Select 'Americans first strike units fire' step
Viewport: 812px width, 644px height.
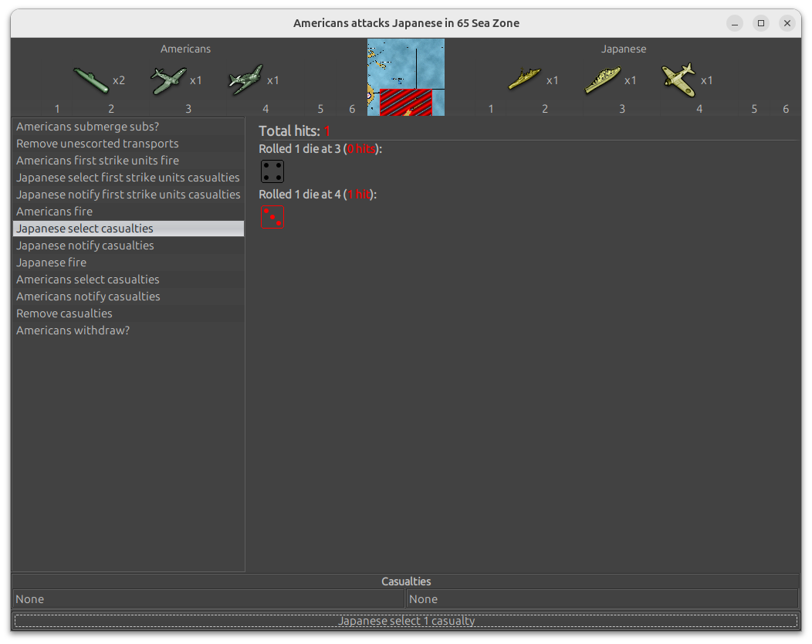tap(97, 161)
